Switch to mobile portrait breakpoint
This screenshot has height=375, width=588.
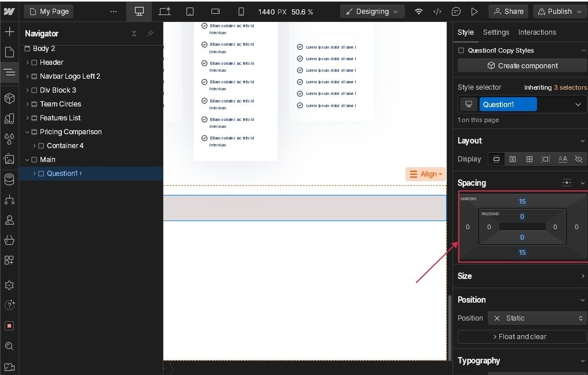[241, 12]
